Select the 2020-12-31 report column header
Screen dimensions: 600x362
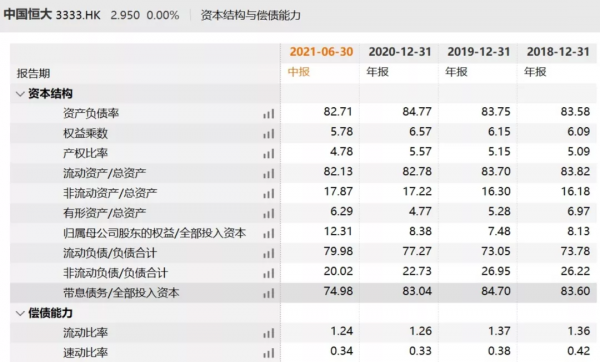[x=400, y=52]
